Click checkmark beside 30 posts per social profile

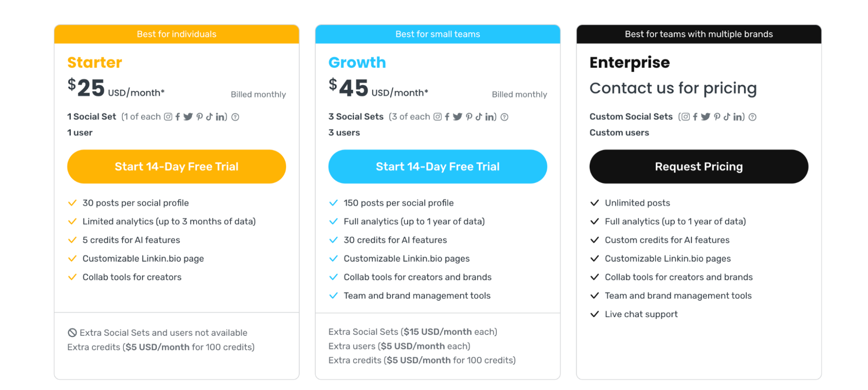72,203
